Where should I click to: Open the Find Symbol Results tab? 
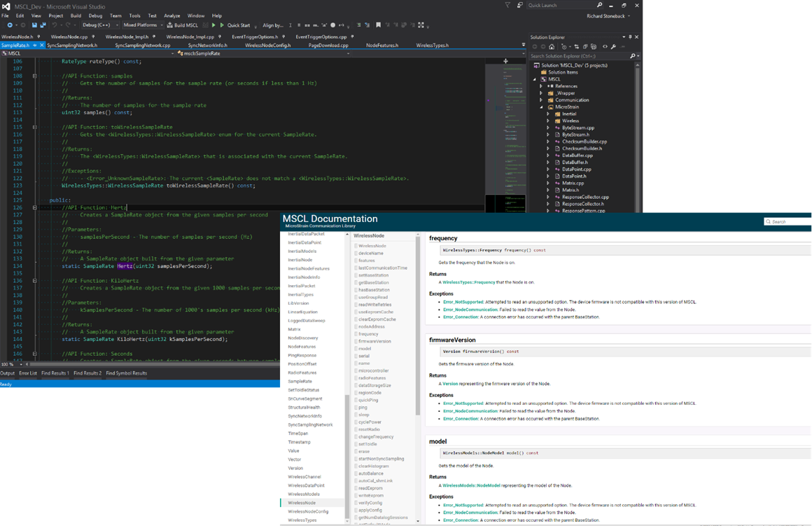(127, 373)
